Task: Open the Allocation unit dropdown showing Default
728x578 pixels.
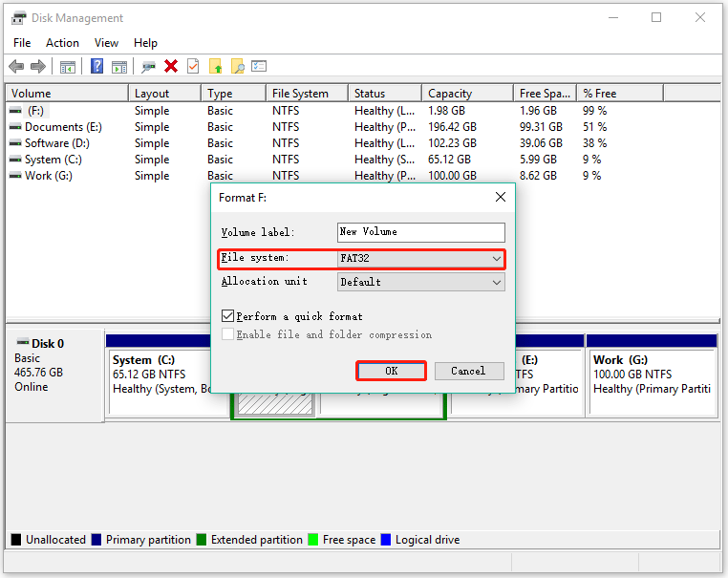Action: click(421, 282)
